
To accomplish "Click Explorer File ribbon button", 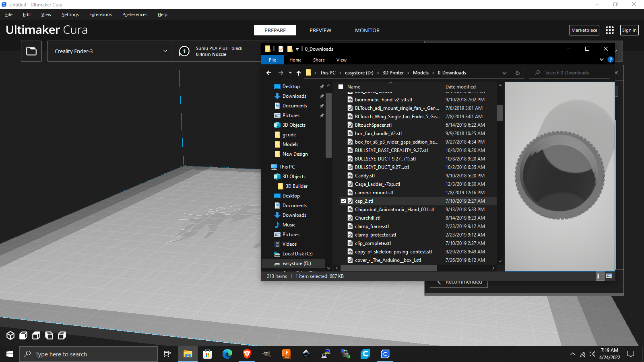I will coord(272,60).
